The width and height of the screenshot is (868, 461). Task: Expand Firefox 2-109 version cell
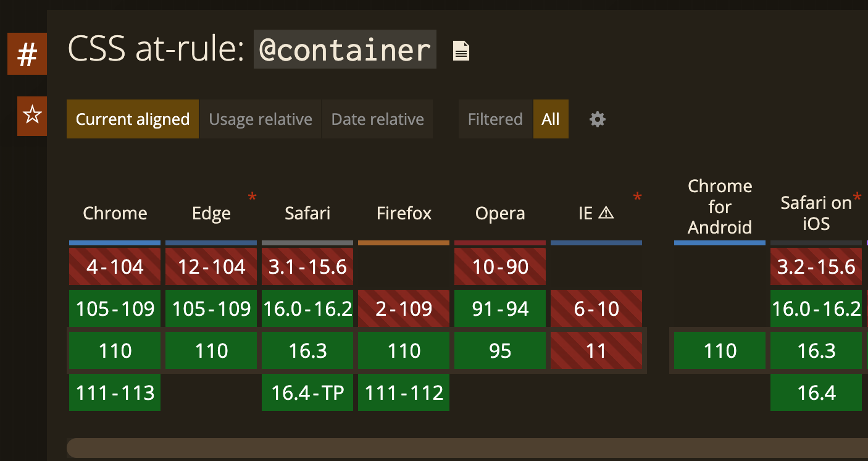404,308
